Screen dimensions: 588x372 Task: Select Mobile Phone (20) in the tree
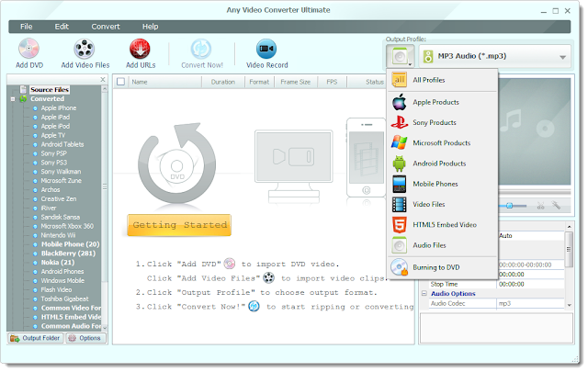click(x=70, y=244)
